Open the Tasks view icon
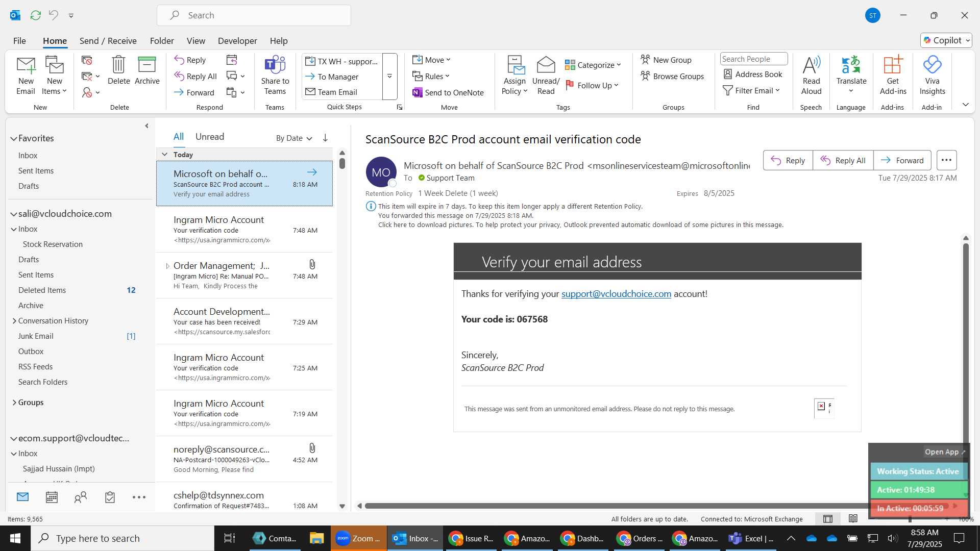Screen dimensions: 980x551 click(110, 497)
